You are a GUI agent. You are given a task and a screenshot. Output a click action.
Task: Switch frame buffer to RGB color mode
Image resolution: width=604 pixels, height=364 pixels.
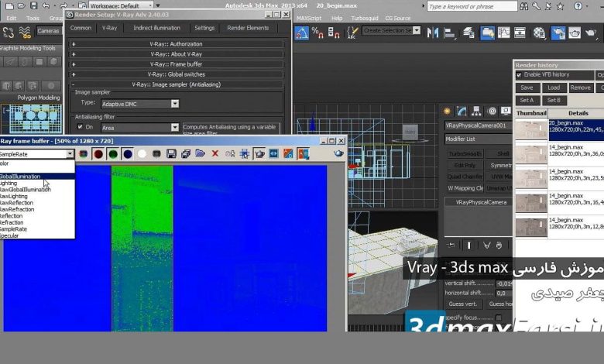pos(83,154)
